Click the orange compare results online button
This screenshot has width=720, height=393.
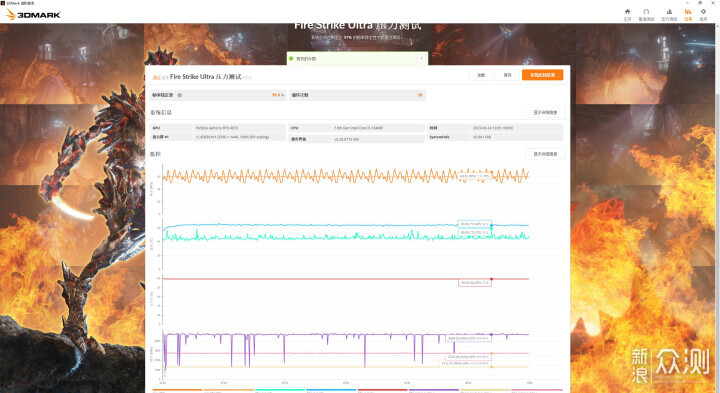tap(542, 75)
